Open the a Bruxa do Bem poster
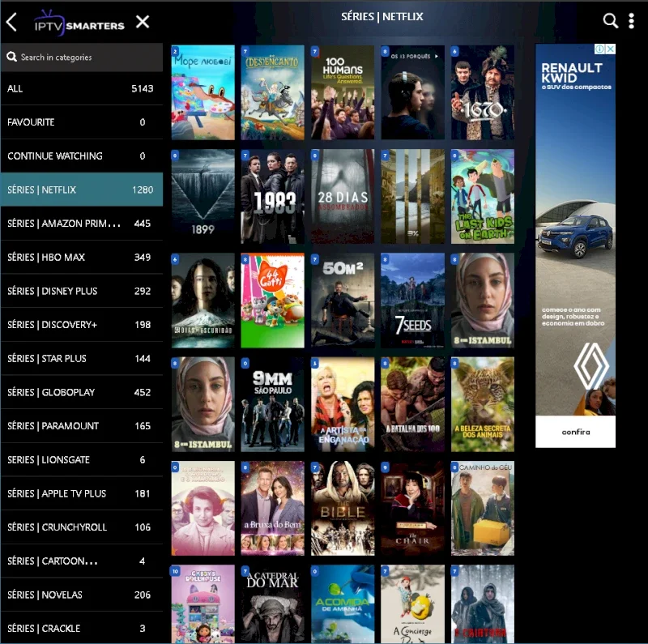The height and width of the screenshot is (644, 648). 273,508
